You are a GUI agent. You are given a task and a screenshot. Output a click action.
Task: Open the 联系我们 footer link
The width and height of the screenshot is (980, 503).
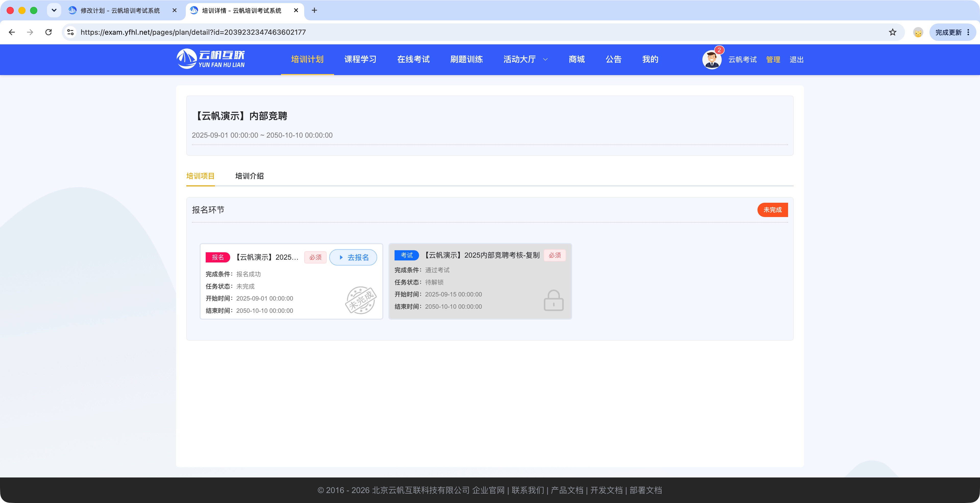528,490
